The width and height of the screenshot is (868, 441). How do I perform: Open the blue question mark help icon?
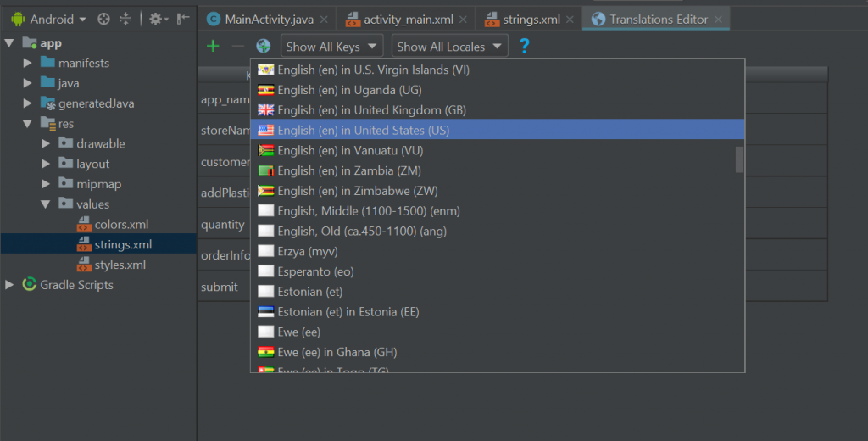(x=524, y=46)
